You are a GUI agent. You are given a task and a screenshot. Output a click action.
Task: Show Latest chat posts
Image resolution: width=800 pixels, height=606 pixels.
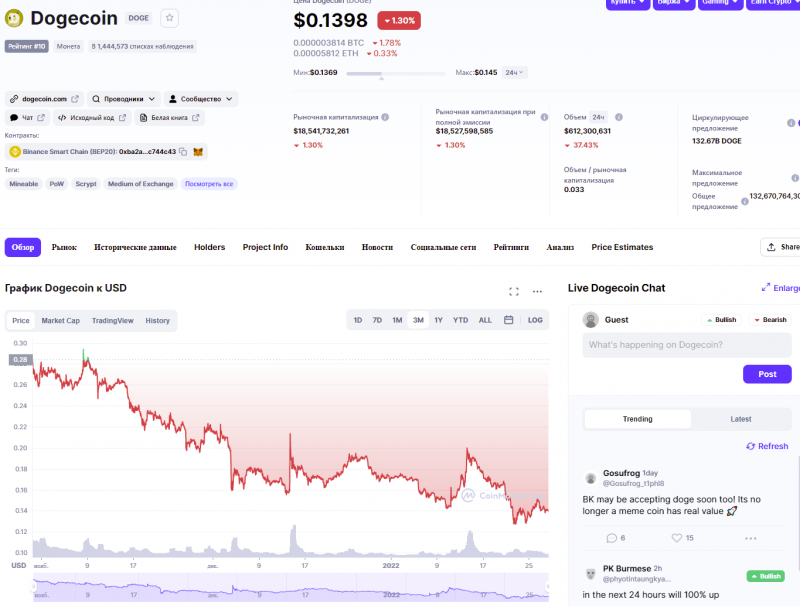point(740,419)
